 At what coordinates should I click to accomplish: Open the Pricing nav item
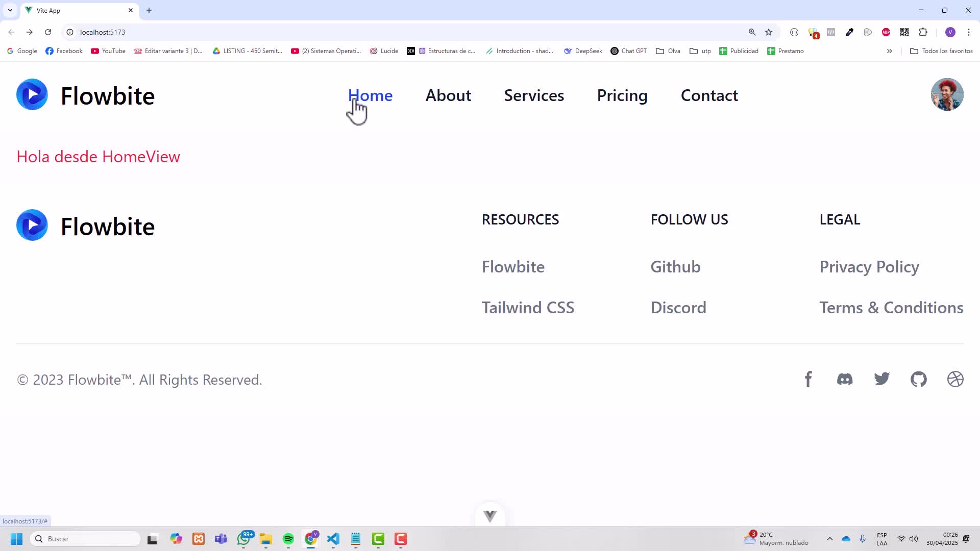622,95
